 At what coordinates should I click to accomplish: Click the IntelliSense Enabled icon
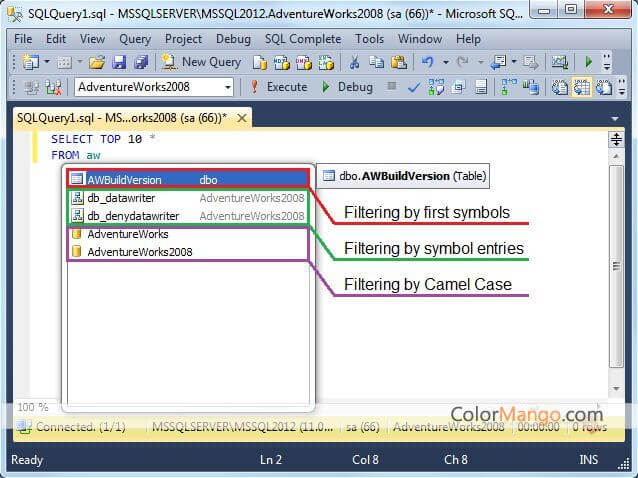tap(481, 87)
